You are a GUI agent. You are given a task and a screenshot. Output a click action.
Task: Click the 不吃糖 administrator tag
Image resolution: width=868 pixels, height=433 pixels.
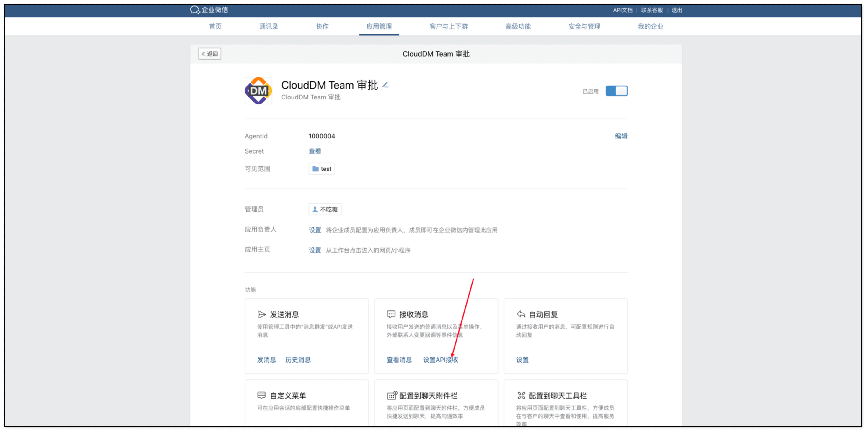coord(325,209)
